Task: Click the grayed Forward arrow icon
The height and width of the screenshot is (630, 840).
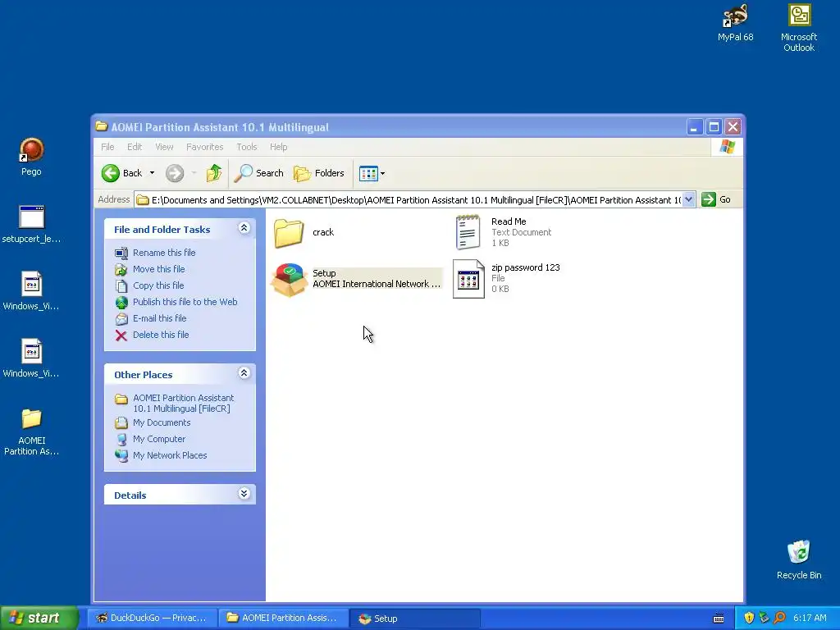Action: [x=175, y=173]
